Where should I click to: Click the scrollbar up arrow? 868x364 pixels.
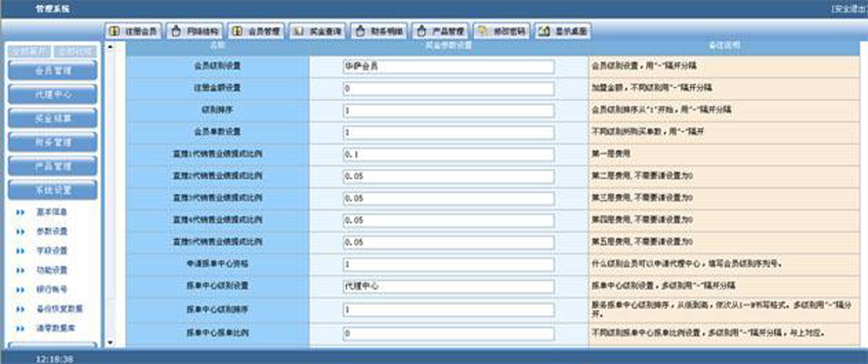[x=109, y=47]
